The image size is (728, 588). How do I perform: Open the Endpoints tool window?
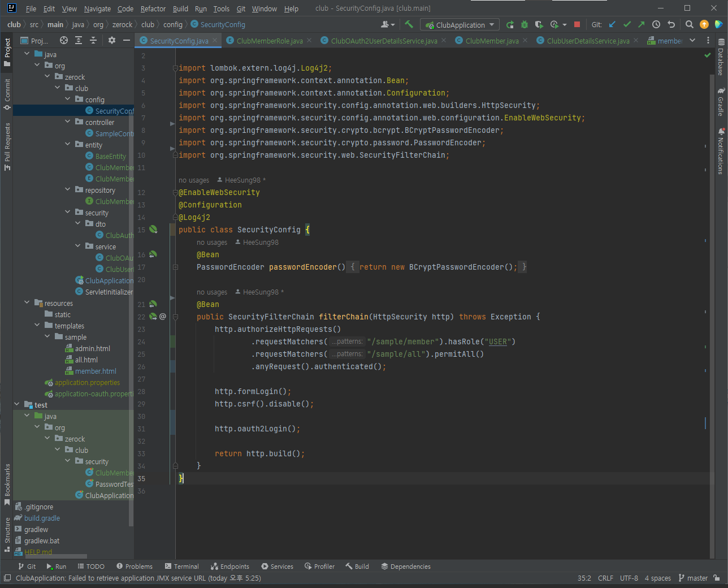[230, 566]
